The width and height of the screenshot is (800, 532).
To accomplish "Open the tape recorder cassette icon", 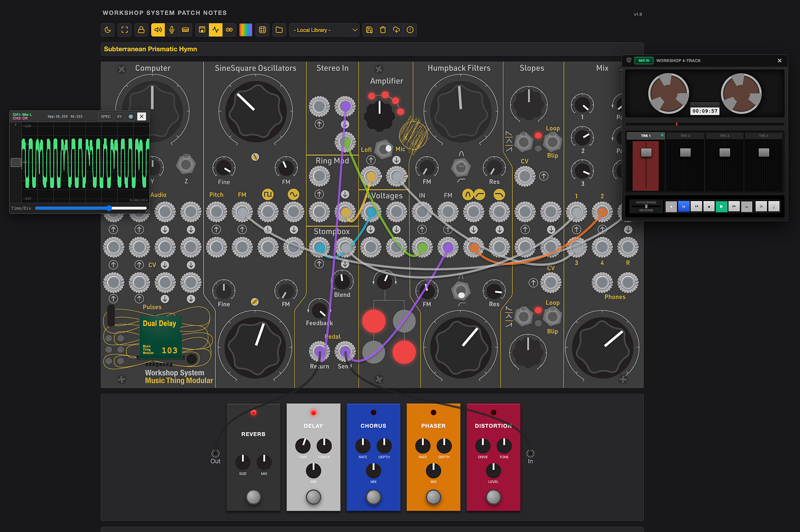I will 229,30.
